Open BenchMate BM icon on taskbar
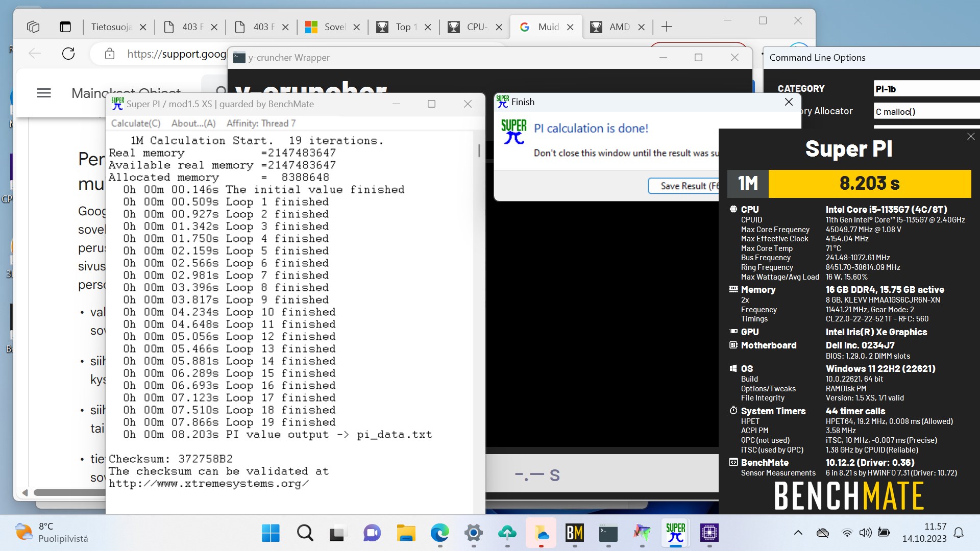980x551 pixels. point(574,533)
